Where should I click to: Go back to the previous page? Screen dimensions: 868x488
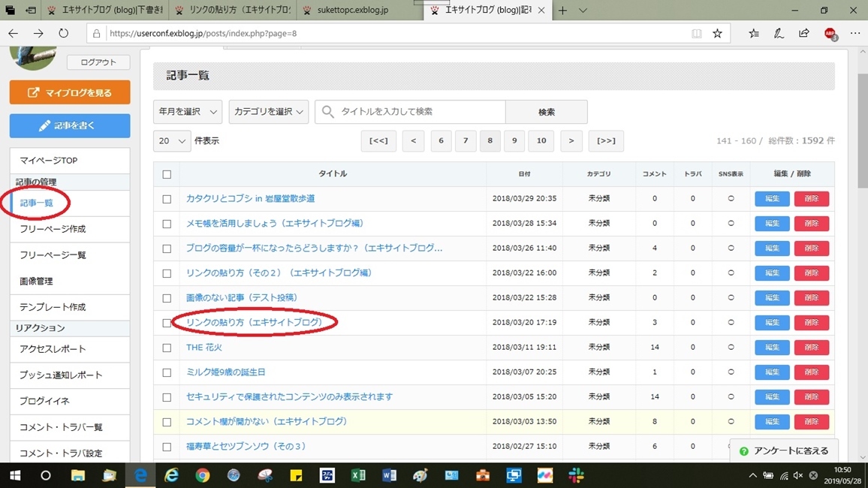pos(14,33)
